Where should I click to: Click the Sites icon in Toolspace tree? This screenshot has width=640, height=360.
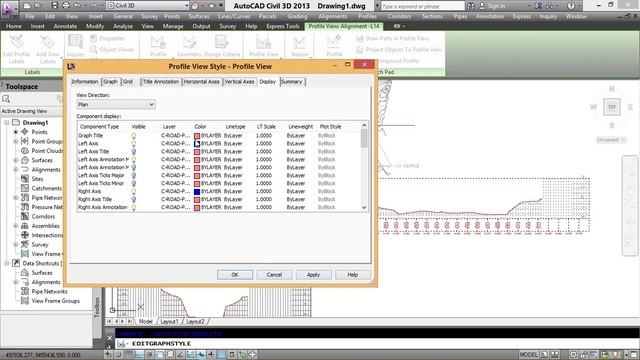(x=25, y=179)
